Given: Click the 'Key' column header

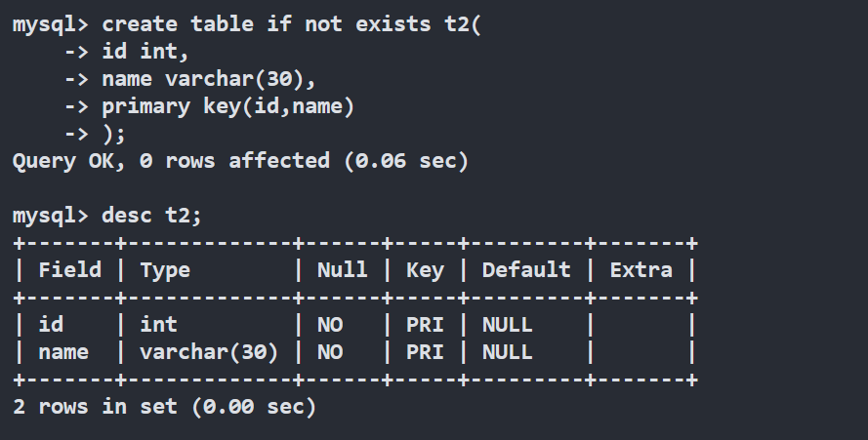Looking at the screenshot, I should [425, 269].
